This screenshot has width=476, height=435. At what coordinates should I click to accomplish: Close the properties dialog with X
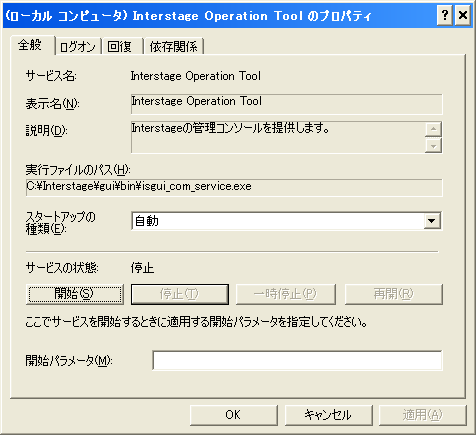click(x=463, y=15)
